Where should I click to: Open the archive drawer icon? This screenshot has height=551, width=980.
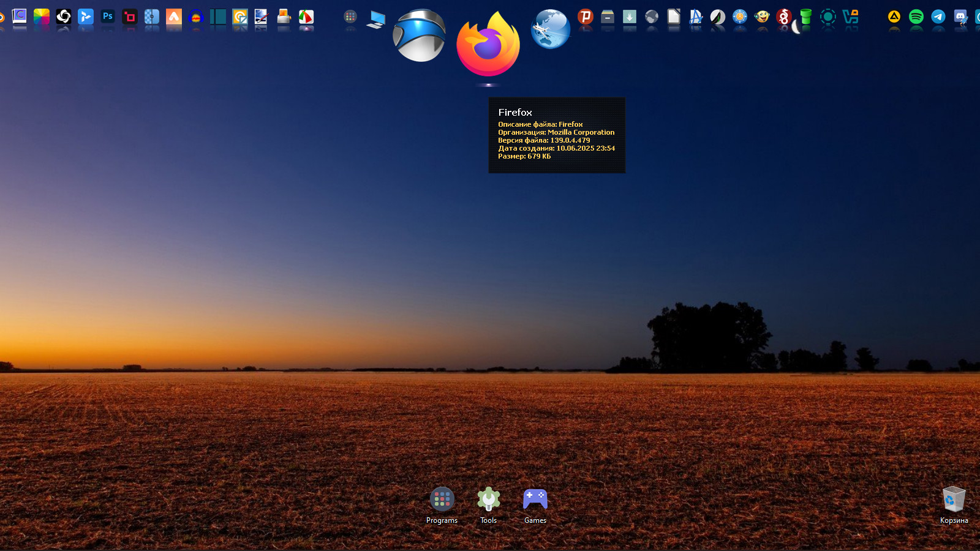(x=608, y=17)
